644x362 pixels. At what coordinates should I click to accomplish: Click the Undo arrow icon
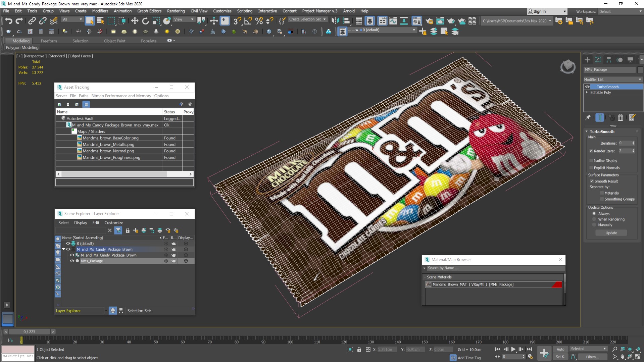[9, 21]
